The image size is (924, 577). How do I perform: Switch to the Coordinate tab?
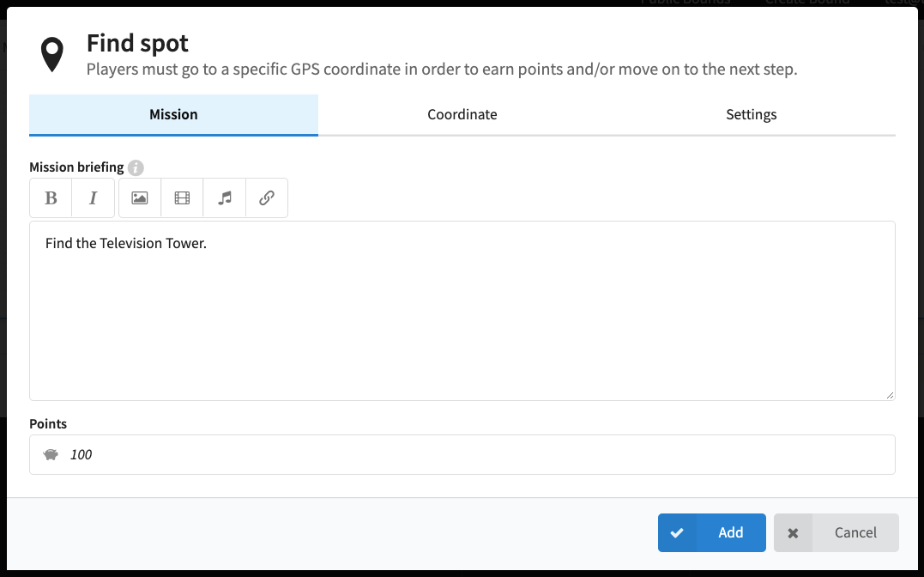click(x=462, y=114)
